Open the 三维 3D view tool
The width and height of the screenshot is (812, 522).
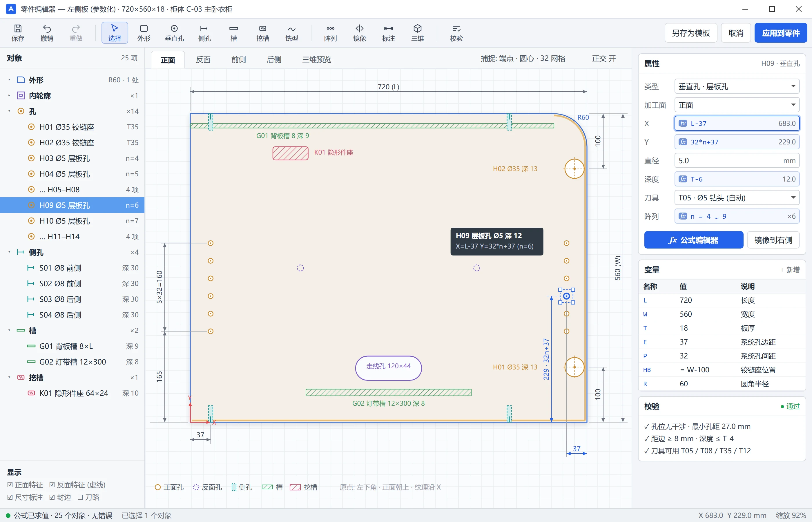tap(418, 33)
